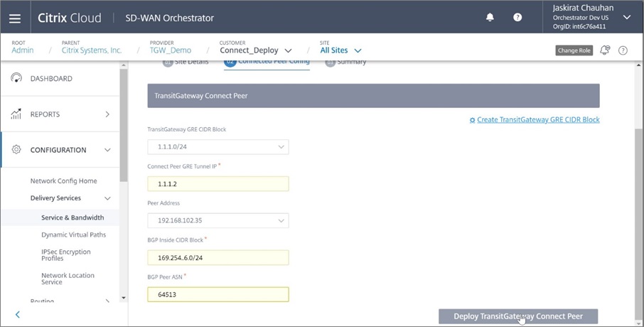Image resolution: width=644 pixels, height=327 pixels.
Task: Open the notifications bell in header
Action: point(490,17)
